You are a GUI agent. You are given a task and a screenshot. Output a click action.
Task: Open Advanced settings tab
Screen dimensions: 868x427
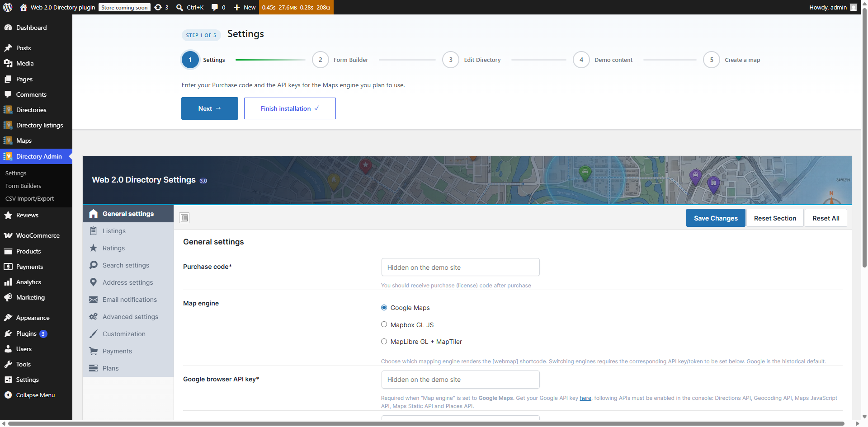coord(128,317)
